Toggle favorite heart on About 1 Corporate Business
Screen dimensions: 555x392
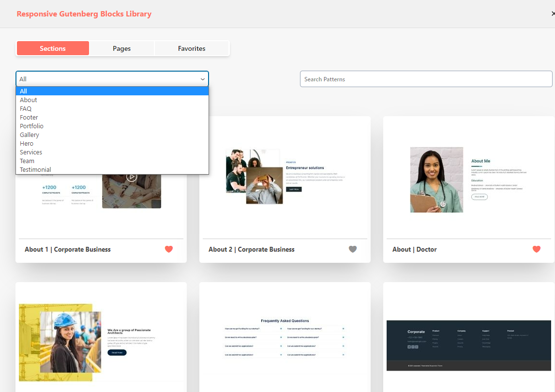[x=169, y=249]
